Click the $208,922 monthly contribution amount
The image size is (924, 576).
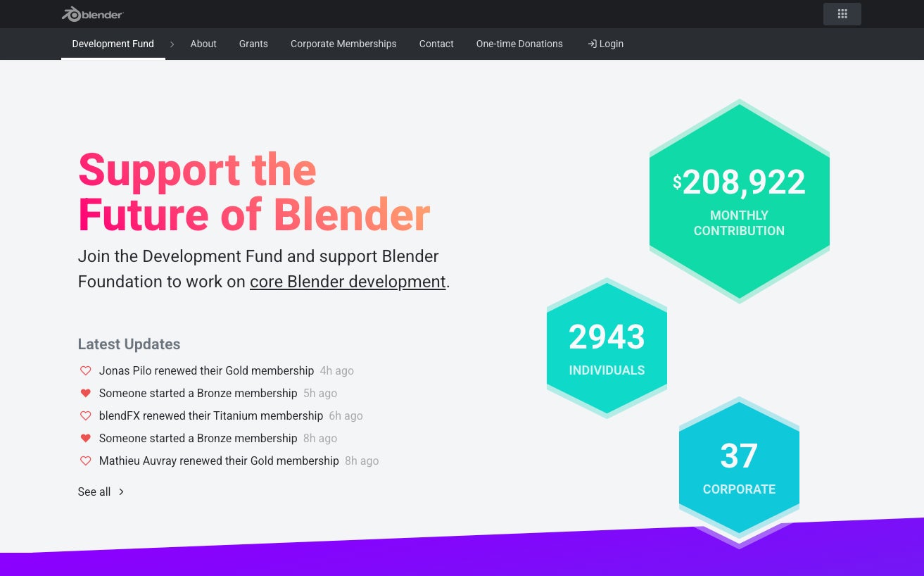739,182
